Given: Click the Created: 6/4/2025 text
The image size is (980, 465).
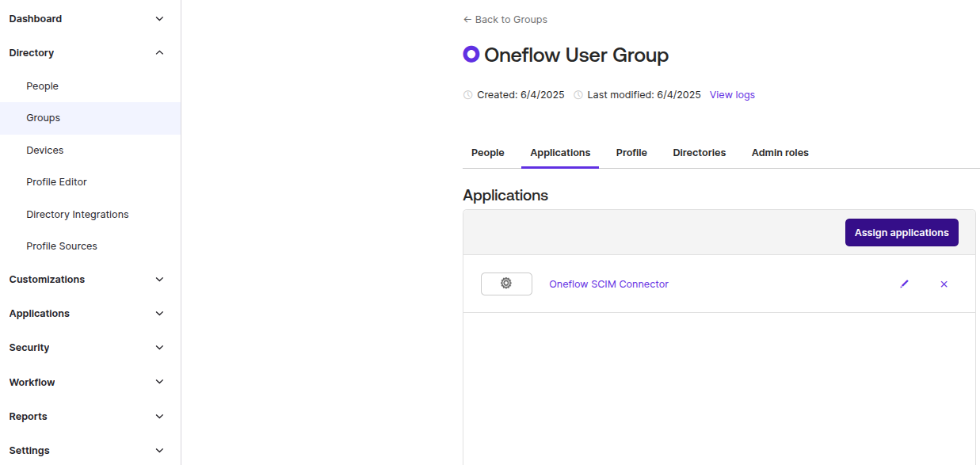Looking at the screenshot, I should 521,95.
